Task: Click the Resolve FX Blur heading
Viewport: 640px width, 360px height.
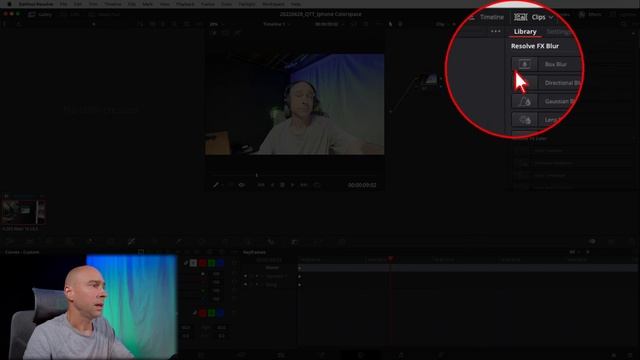Action: [x=535, y=46]
